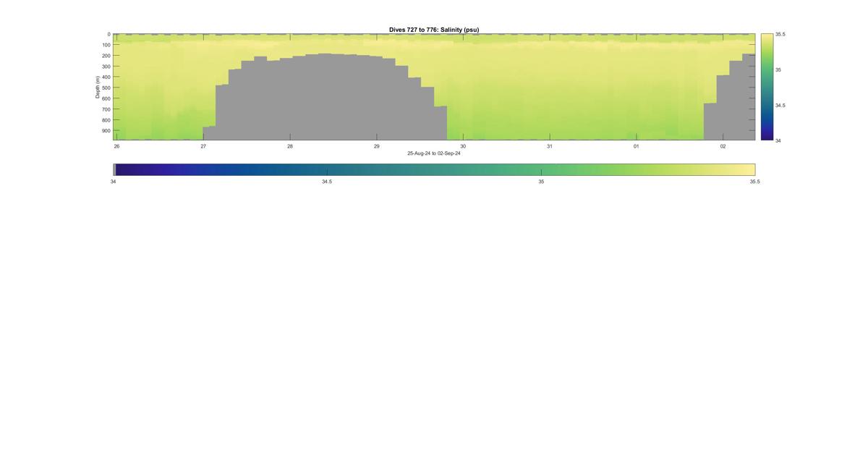Click the depth tick label '0'
This screenshot has height=450, width=868.
click(x=109, y=34)
